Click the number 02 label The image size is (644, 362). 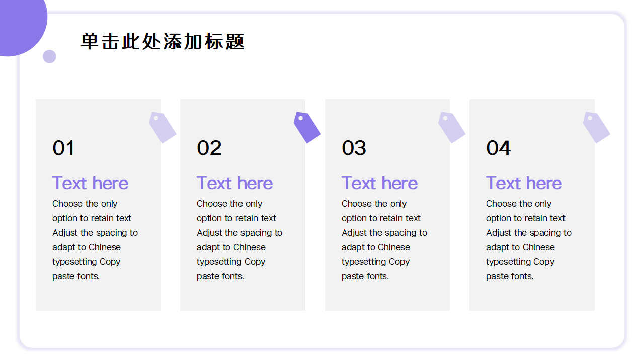[209, 148]
